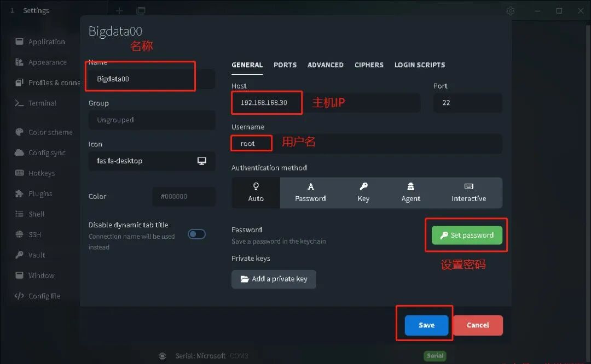Click the Port input field
Image resolution: width=591 pixels, height=364 pixels.
[468, 103]
